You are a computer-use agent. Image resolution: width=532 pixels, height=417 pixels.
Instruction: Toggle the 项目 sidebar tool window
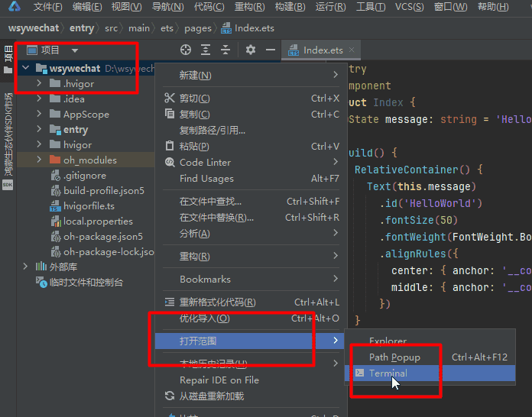(x=8, y=60)
